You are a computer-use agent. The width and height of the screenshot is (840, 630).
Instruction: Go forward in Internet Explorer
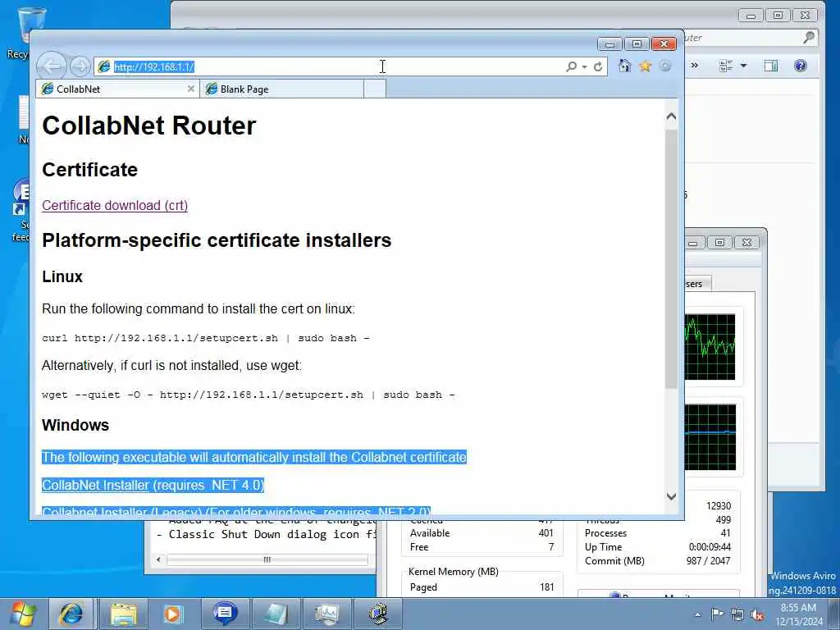pos(80,66)
